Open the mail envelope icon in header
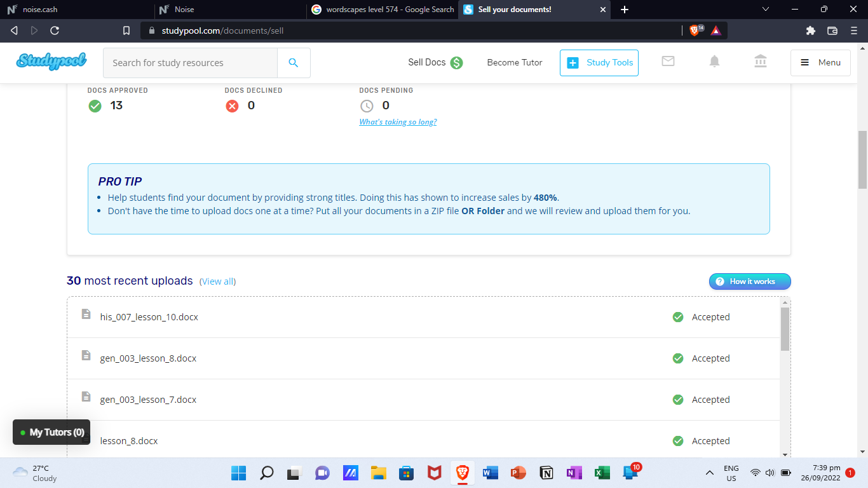 point(668,62)
